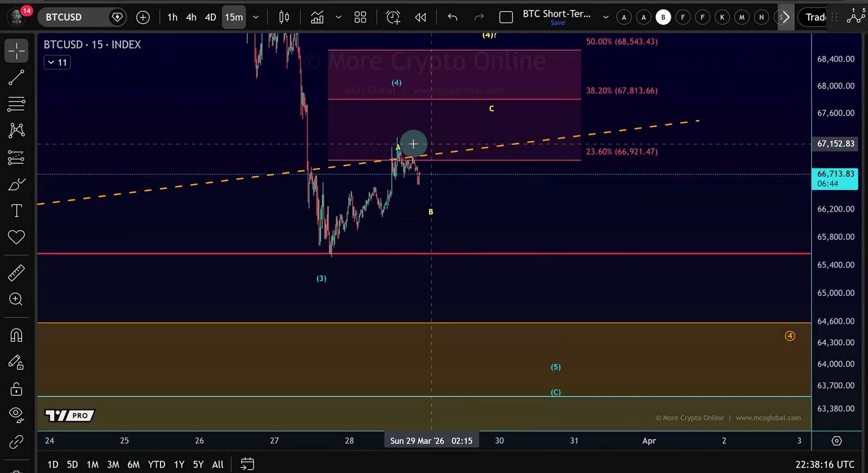
Task: Open the go to date calendar
Action: pos(247,464)
